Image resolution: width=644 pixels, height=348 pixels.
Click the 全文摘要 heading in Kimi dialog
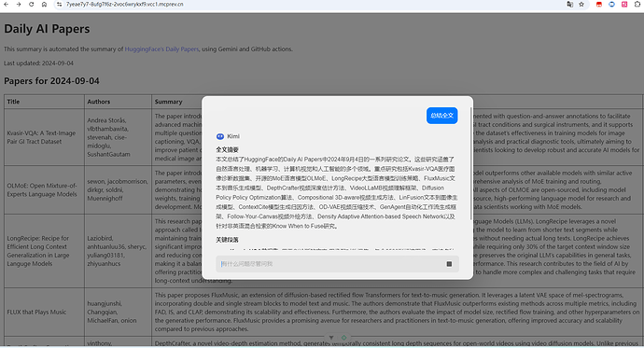click(x=227, y=150)
